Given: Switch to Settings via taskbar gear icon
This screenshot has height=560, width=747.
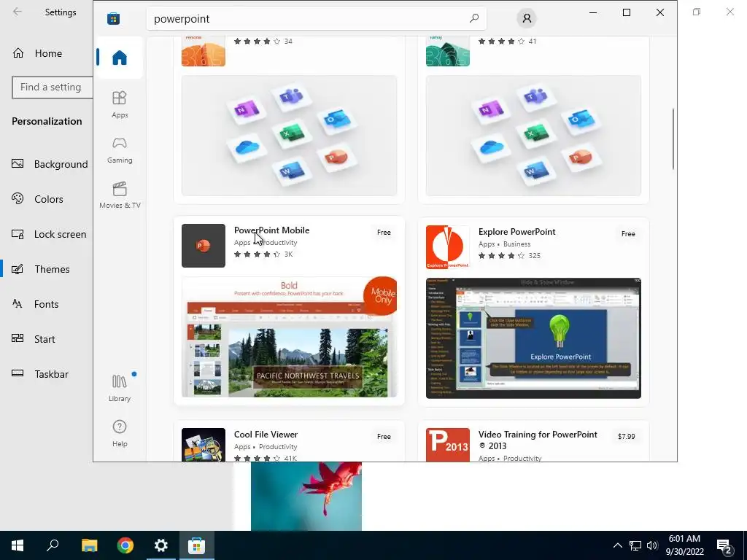Looking at the screenshot, I should [x=161, y=545].
